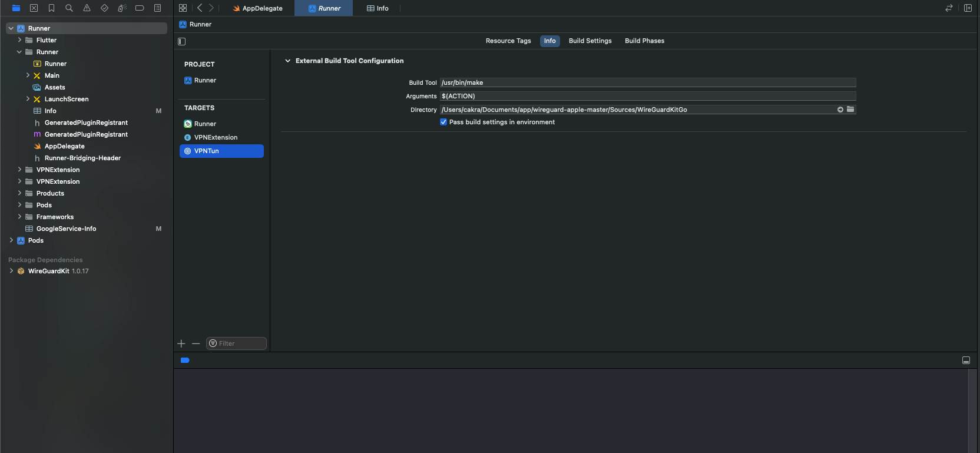Select the VPNExtension target

pos(216,137)
